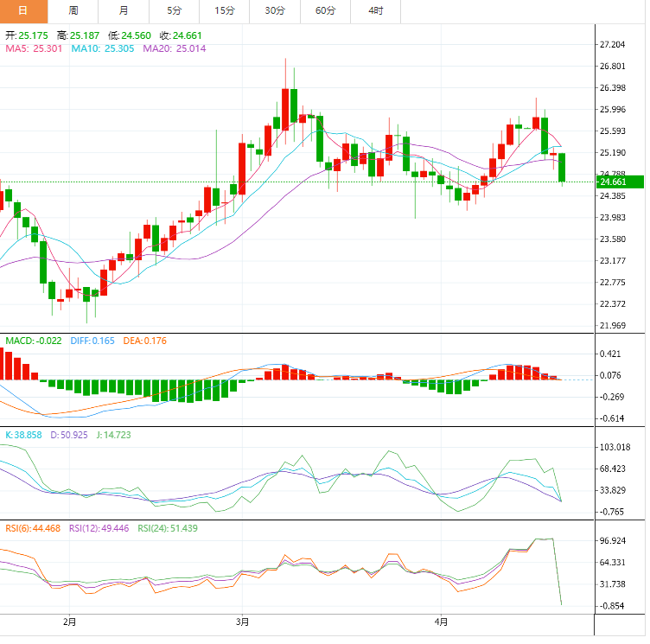650x644 pixels.
Task: Switch to the weekly 周 tab
Action: [x=73, y=11]
